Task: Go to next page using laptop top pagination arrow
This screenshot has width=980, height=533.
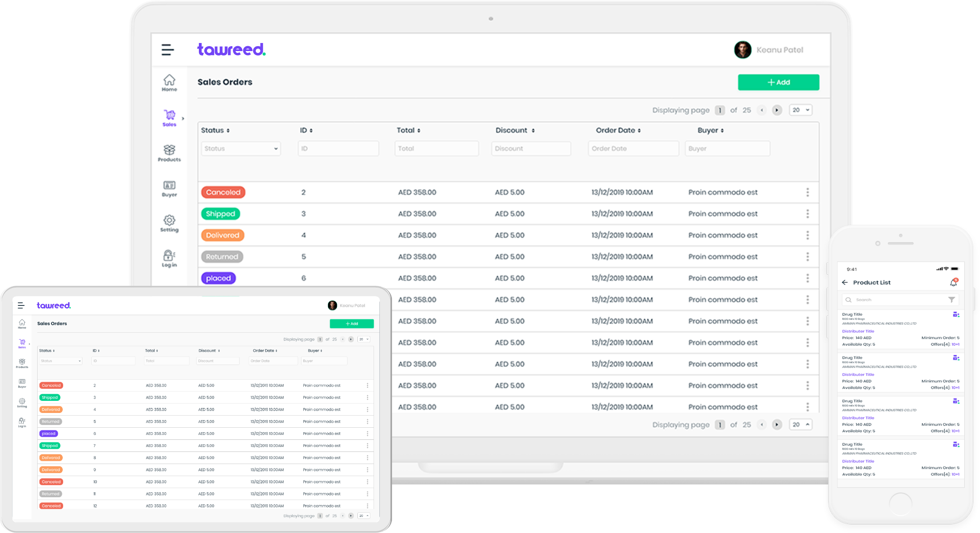Action: (x=777, y=110)
